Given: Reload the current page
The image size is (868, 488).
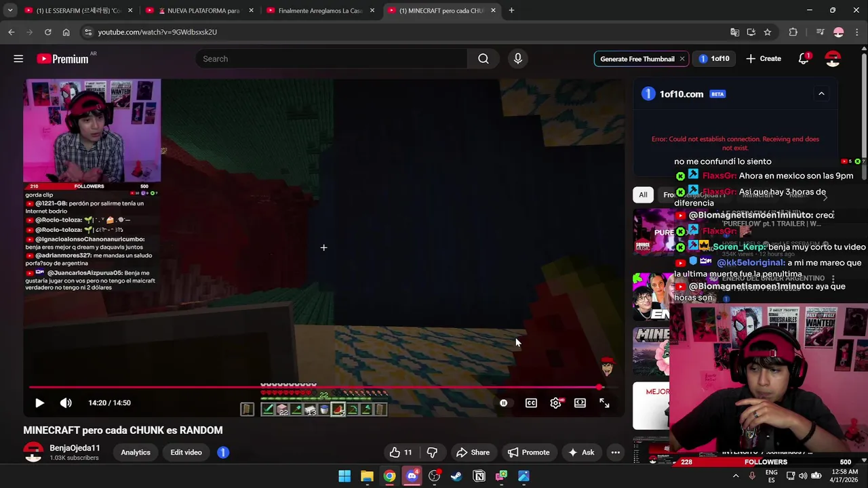Looking at the screenshot, I should 47,32.
